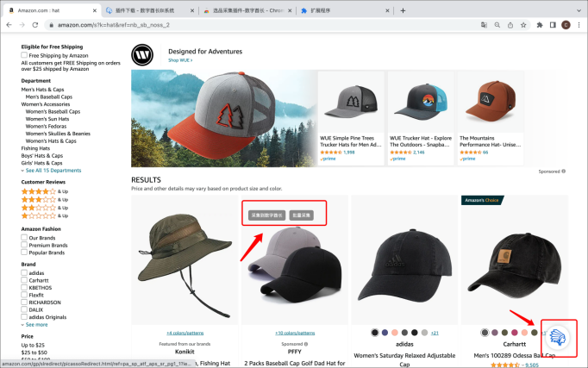
Task: Open the Extensions puzzle icon
Action: 540,25
